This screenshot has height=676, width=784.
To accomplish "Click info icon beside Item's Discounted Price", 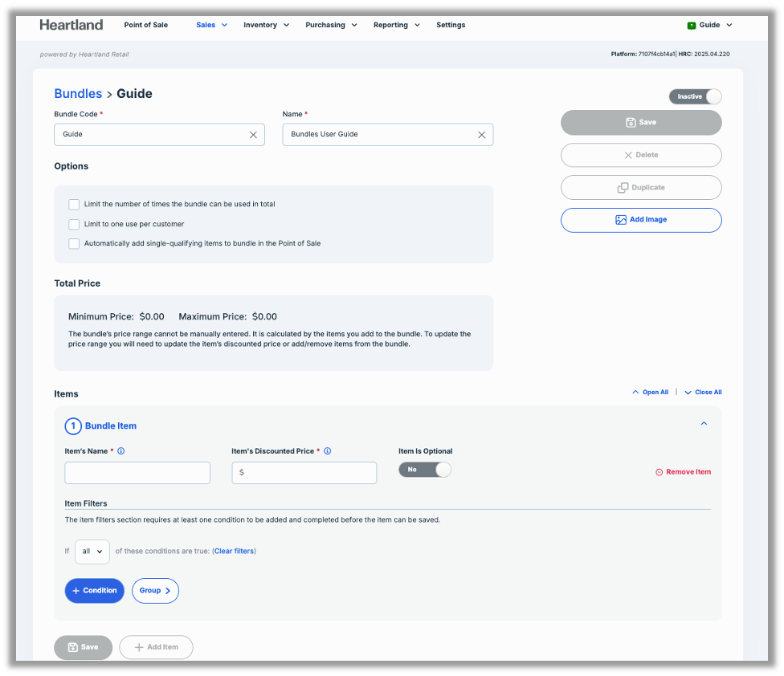I will (328, 451).
